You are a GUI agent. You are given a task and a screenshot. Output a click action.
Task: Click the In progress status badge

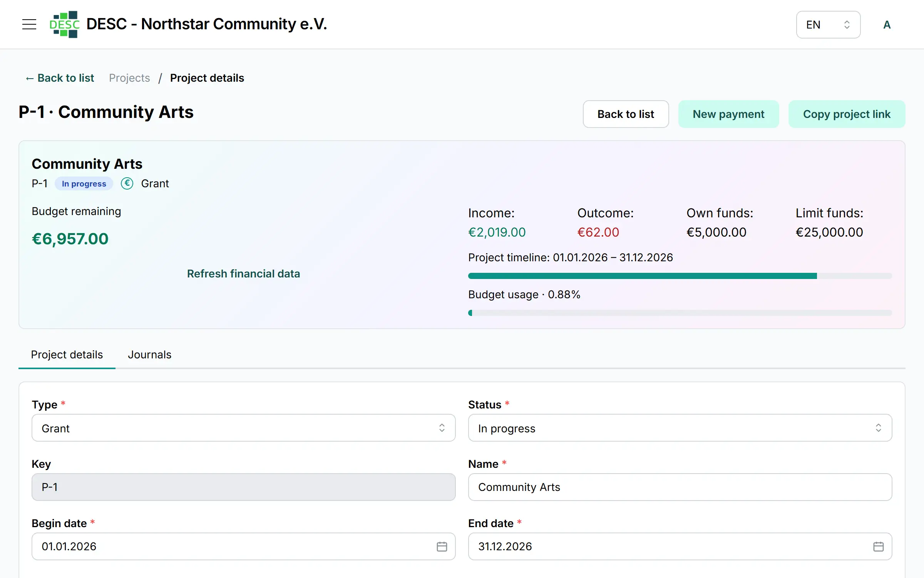pos(84,183)
